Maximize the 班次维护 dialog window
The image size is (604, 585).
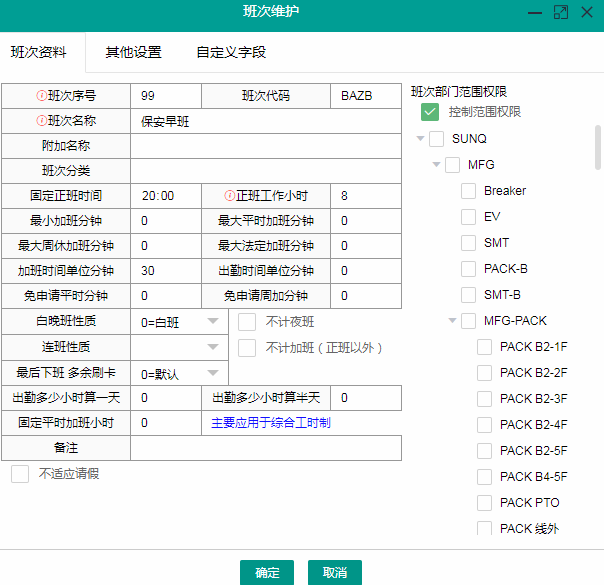coord(560,12)
